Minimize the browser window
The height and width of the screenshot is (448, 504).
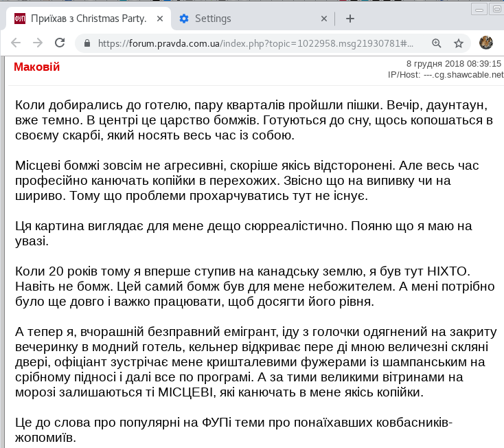pyautogui.click(x=479, y=10)
